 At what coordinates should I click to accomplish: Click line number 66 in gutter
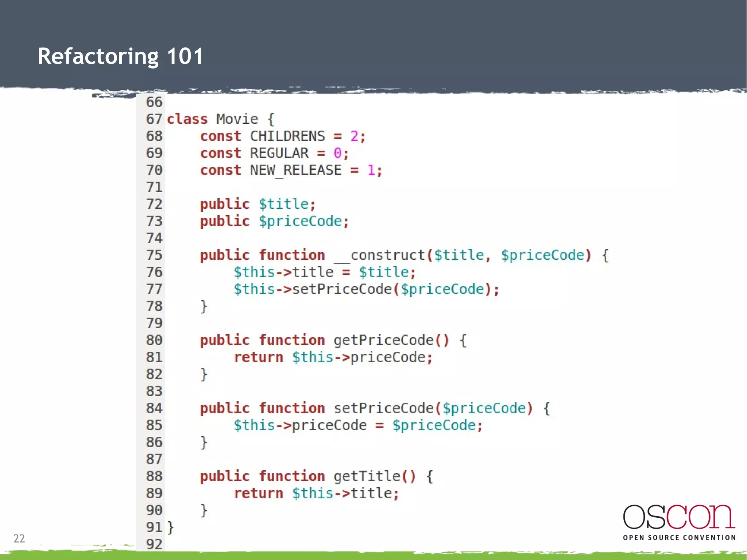pyautogui.click(x=154, y=102)
